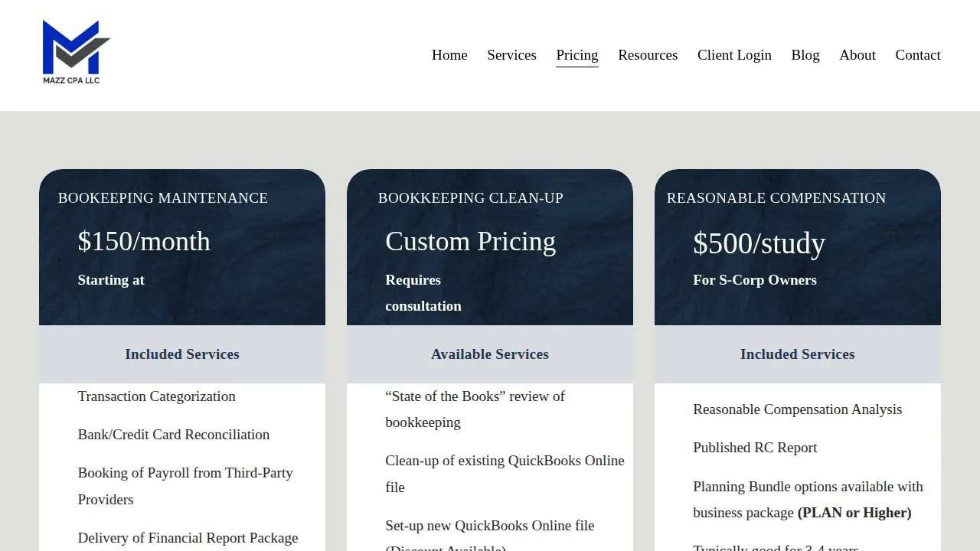Click 'Published RC Report' item

755,448
